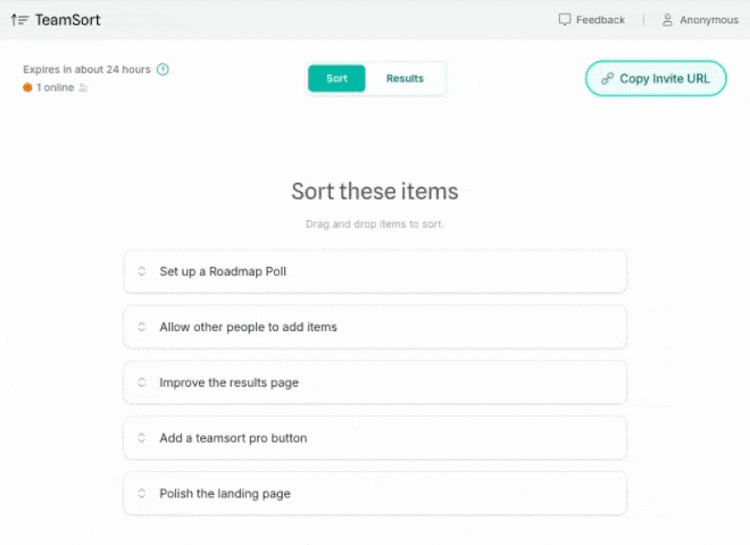The height and width of the screenshot is (545, 750).
Task: Click the TeamSort logo icon
Action: point(19,19)
